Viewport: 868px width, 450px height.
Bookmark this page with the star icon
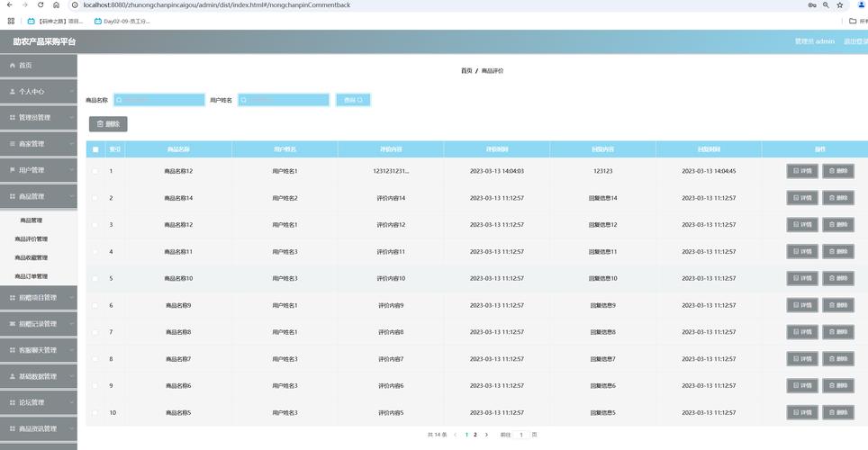tap(839, 5)
